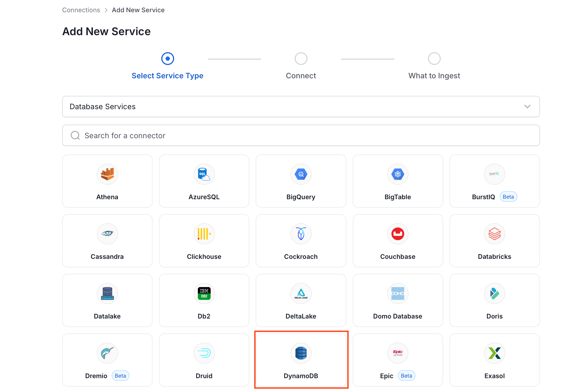Select the Domo Database icon

(x=398, y=293)
